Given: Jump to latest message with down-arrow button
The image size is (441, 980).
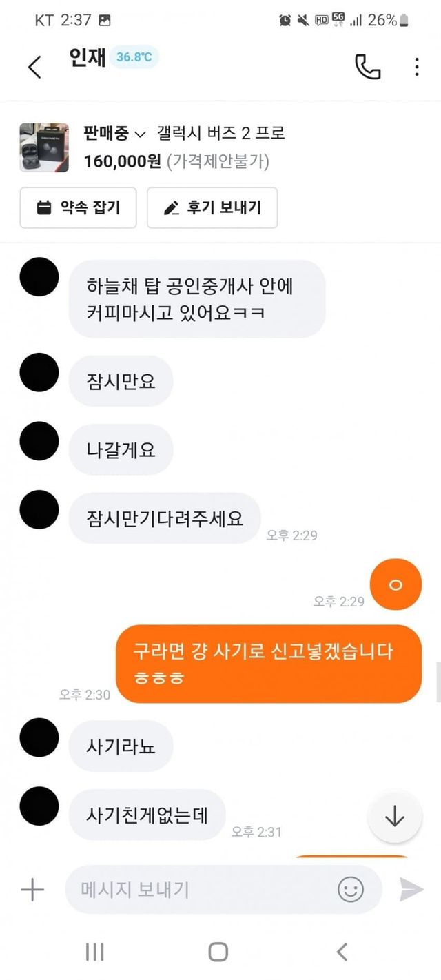Looking at the screenshot, I should click(394, 817).
